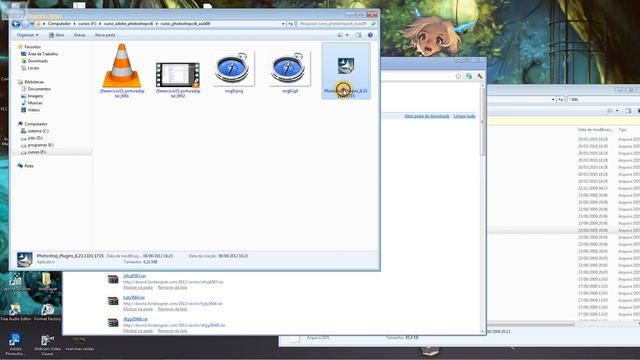Click Remover da lista under the third download

(x=172, y=331)
